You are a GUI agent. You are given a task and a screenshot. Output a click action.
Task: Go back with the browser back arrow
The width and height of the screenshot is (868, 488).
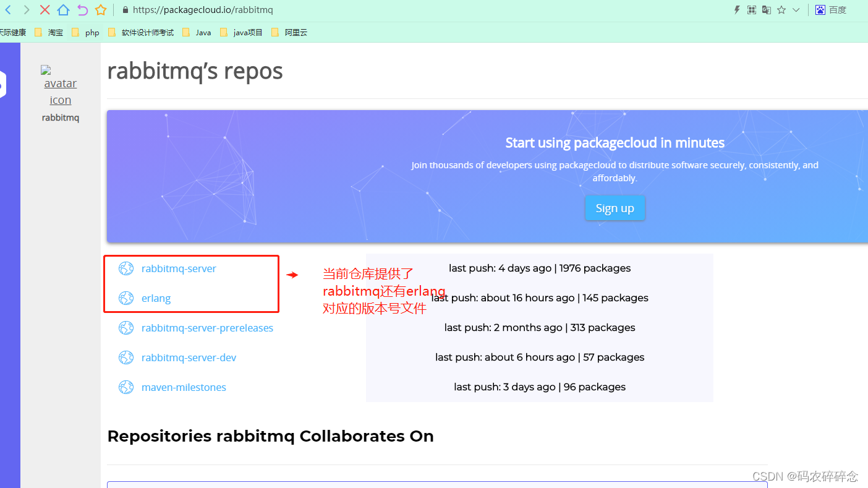click(x=8, y=10)
